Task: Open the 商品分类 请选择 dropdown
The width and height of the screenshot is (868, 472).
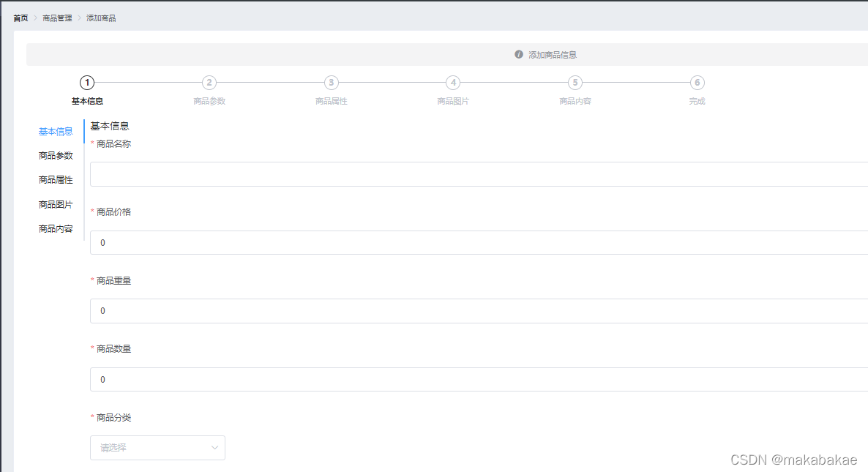Action: pyautogui.click(x=158, y=448)
